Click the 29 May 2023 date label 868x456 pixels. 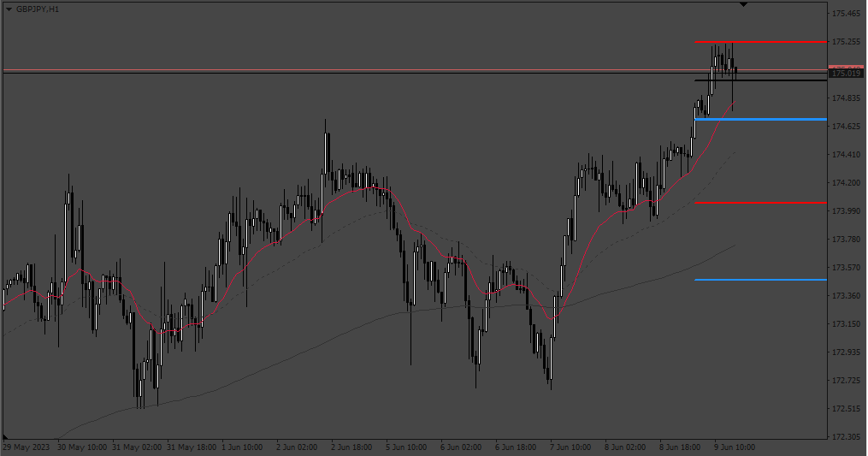[26, 447]
